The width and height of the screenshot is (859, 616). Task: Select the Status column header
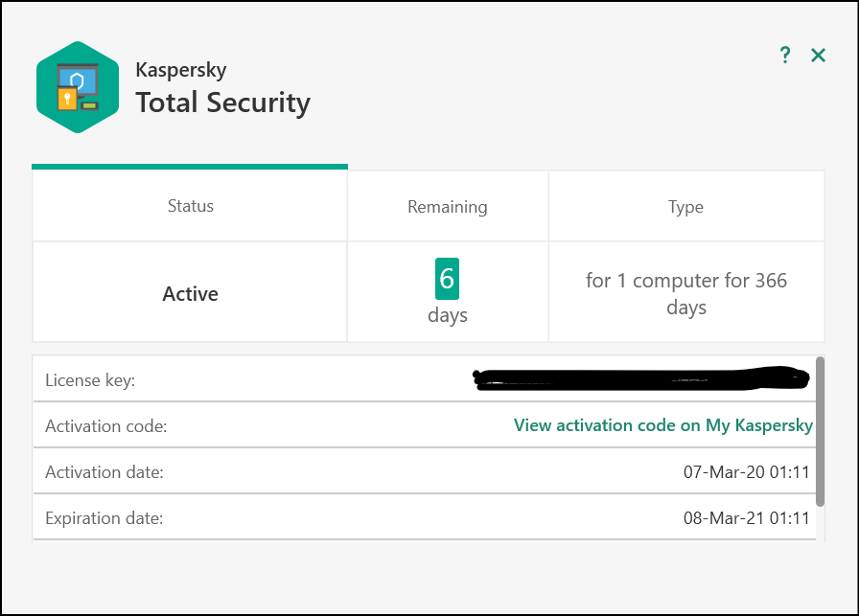click(191, 206)
